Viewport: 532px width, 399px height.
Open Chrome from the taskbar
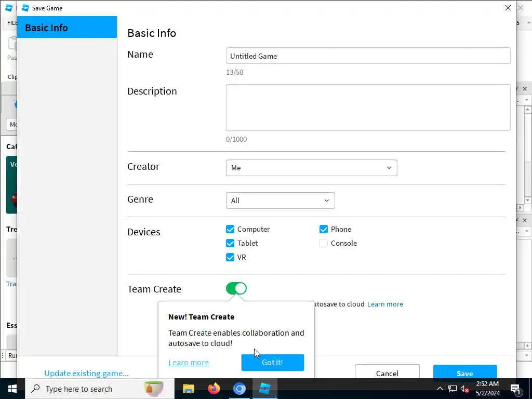point(239,389)
